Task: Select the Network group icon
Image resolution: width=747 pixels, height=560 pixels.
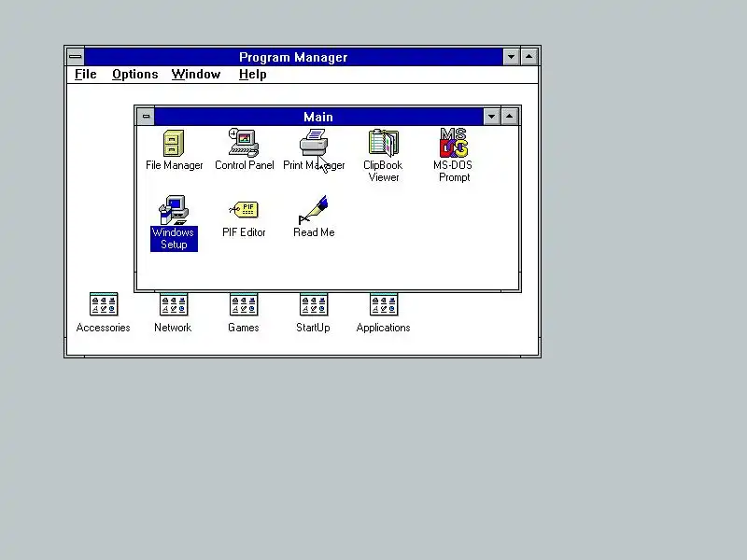Action: [174, 304]
